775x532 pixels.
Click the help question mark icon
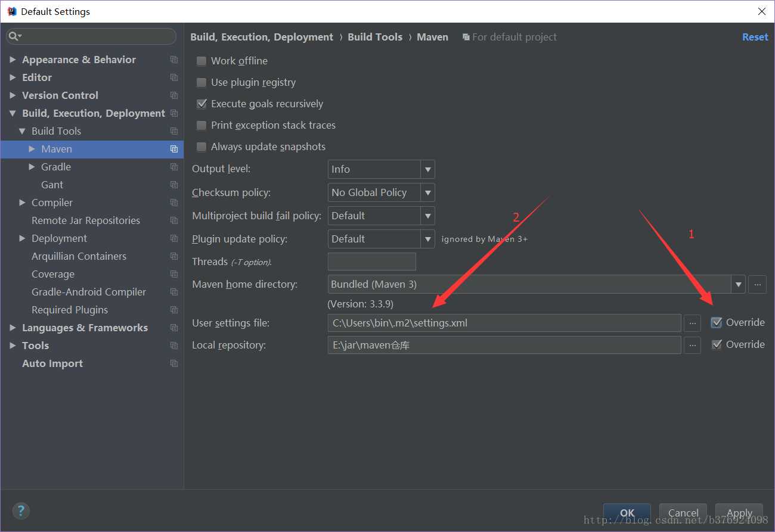pyautogui.click(x=21, y=511)
